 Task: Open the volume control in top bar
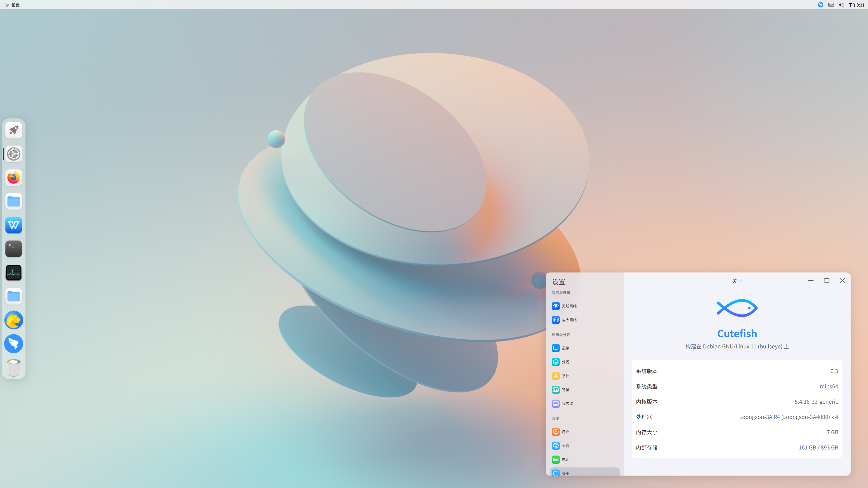(841, 5)
